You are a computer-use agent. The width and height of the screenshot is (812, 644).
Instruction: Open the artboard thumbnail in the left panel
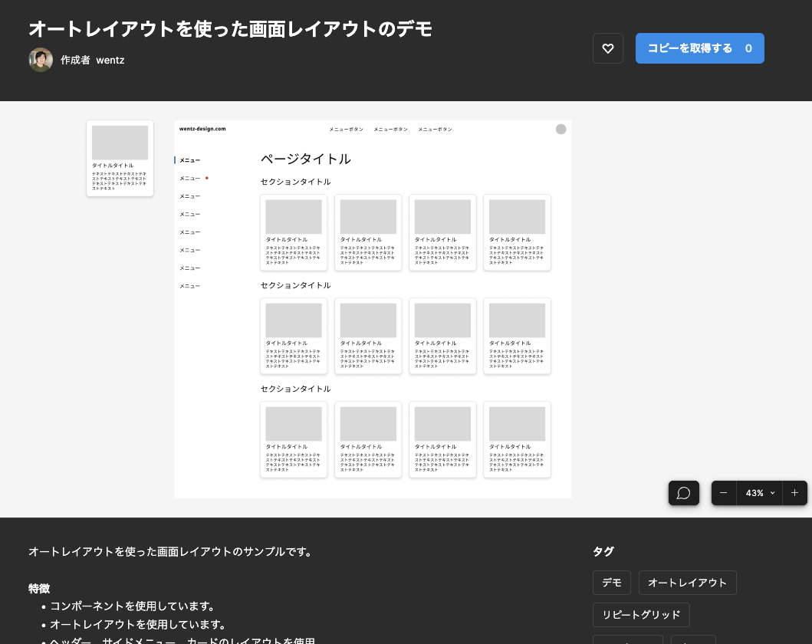click(x=120, y=159)
